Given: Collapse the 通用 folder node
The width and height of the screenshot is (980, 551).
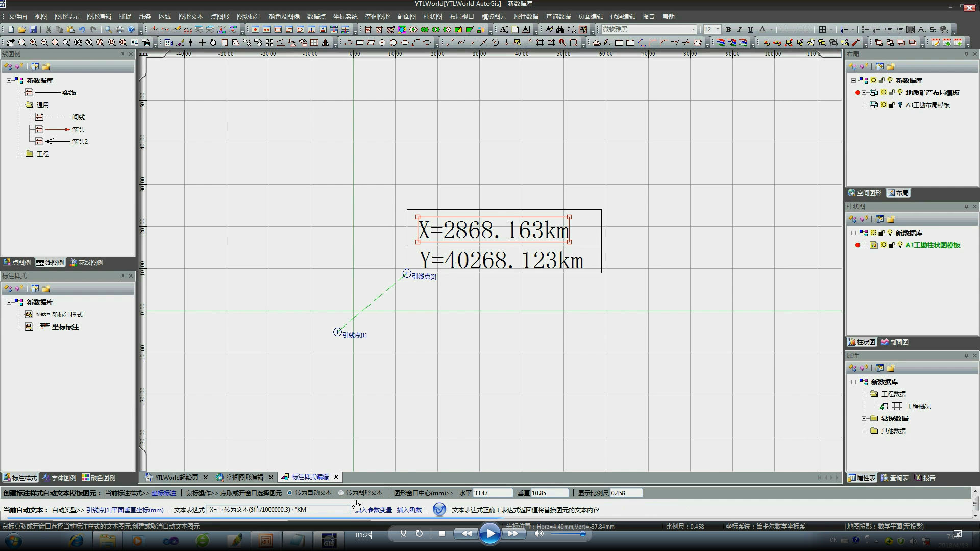Looking at the screenshot, I should click(19, 105).
